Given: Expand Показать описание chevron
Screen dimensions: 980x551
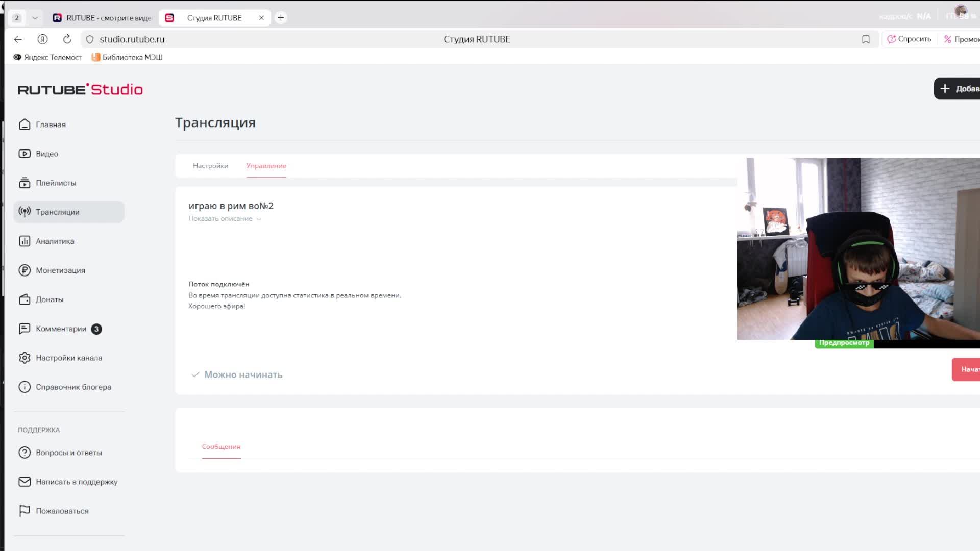Looking at the screenshot, I should coord(259,219).
